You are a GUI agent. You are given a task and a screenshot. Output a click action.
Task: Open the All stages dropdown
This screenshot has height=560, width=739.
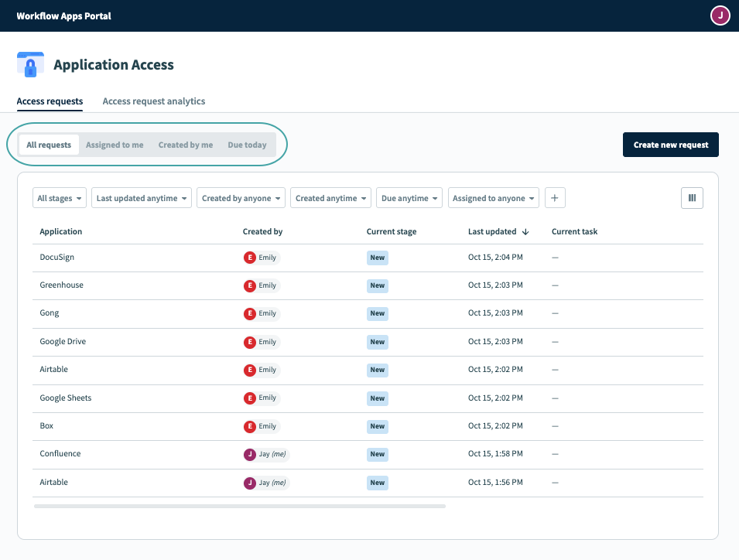tap(59, 197)
